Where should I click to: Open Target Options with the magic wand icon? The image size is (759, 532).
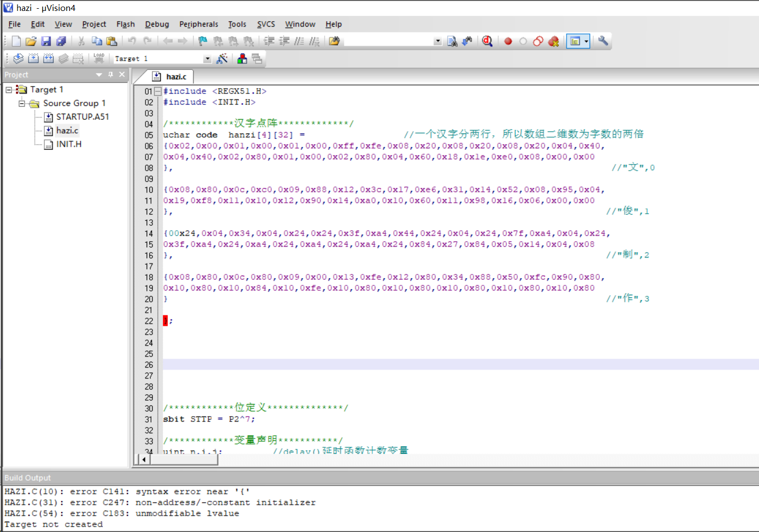click(x=222, y=59)
